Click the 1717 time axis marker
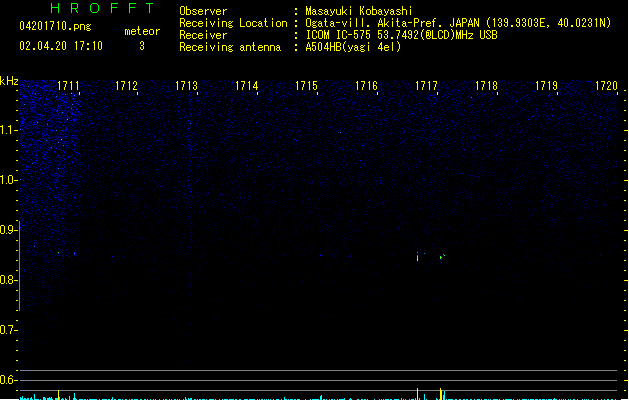This screenshot has width=629, height=400. click(x=426, y=86)
